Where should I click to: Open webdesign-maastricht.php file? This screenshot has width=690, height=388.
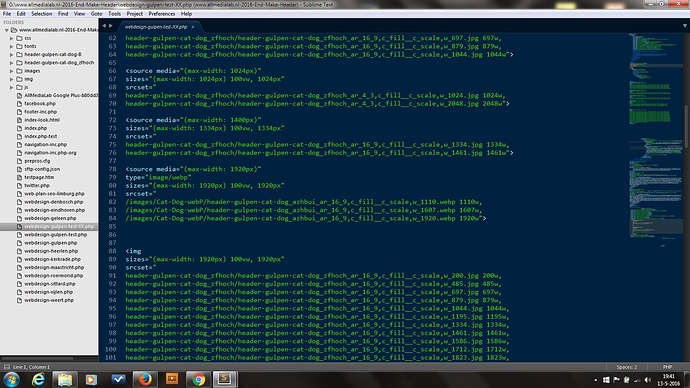54,267
